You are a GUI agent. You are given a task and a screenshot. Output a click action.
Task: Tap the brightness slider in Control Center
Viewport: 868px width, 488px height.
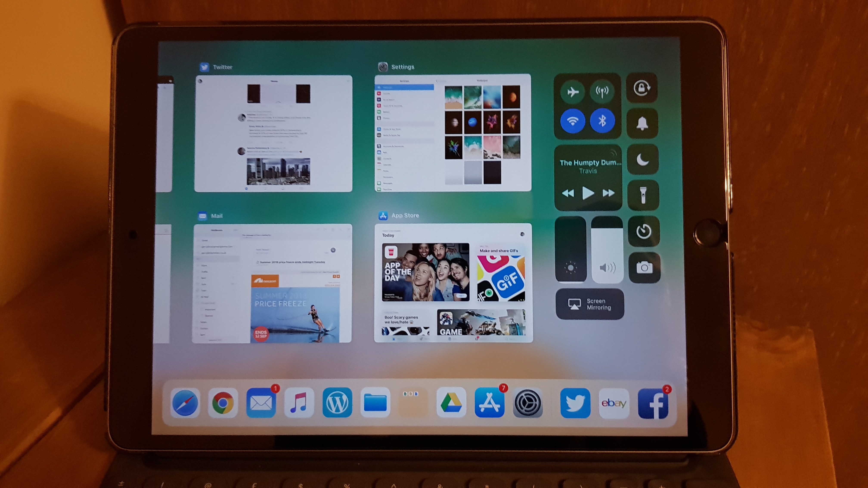(x=570, y=249)
